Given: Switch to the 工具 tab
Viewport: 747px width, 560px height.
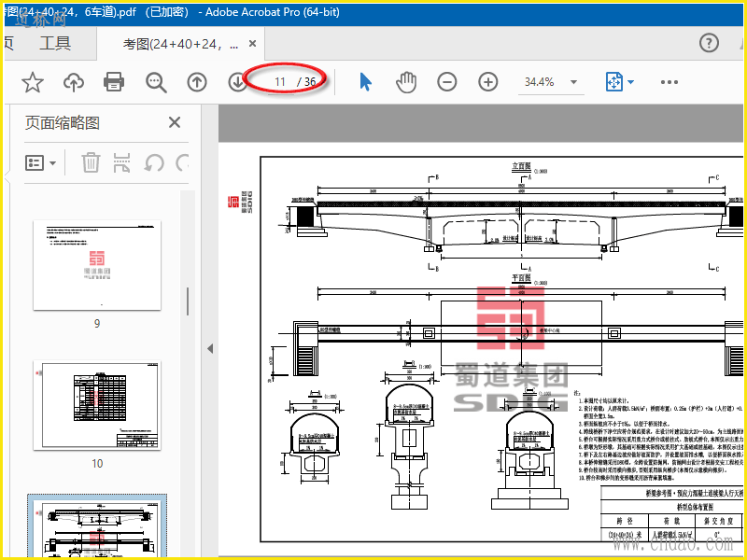Looking at the screenshot, I should 55,43.
